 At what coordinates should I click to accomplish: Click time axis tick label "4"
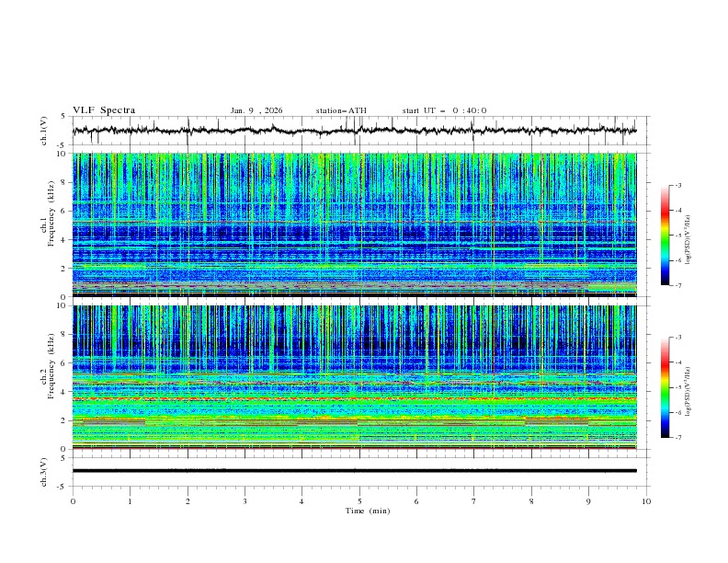(x=301, y=501)
